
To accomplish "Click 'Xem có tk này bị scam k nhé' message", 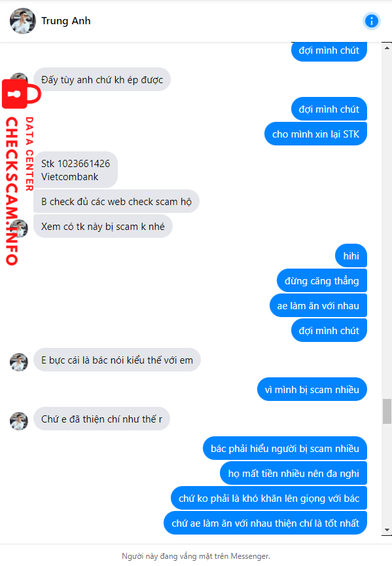I will click(103, 226).
